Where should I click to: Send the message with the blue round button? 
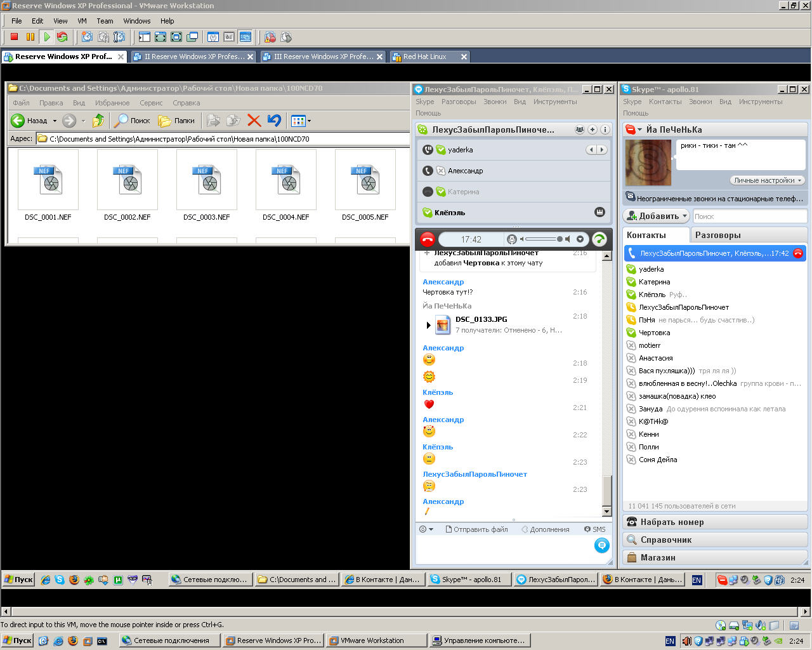click(x=601, y=545)
